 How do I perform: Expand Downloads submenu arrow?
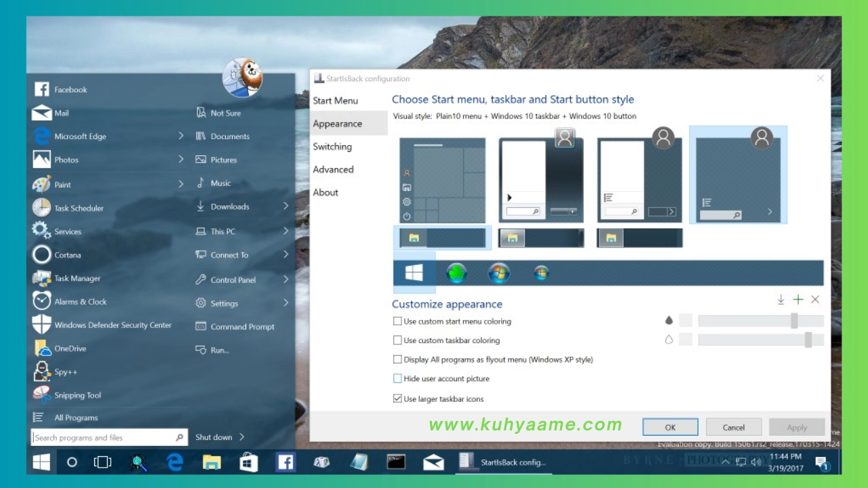285,206
